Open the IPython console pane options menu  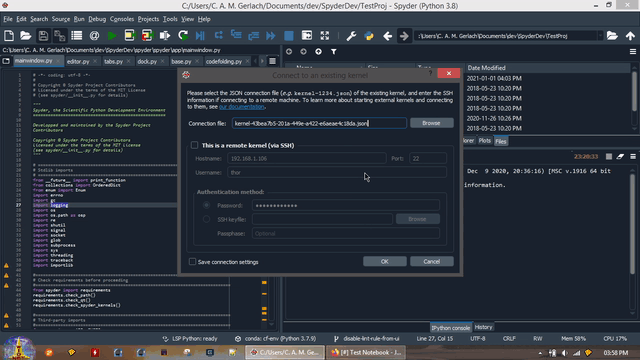tap(633, 156)
